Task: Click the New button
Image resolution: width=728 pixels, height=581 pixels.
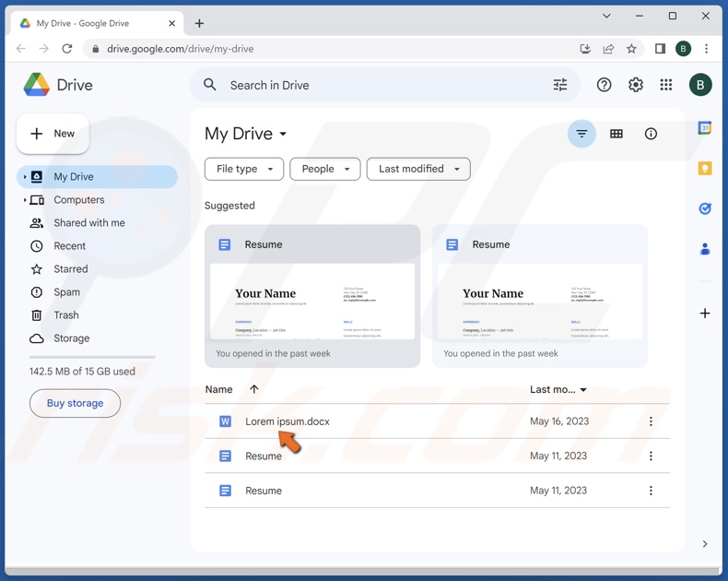Action: [x=53, y=134]
